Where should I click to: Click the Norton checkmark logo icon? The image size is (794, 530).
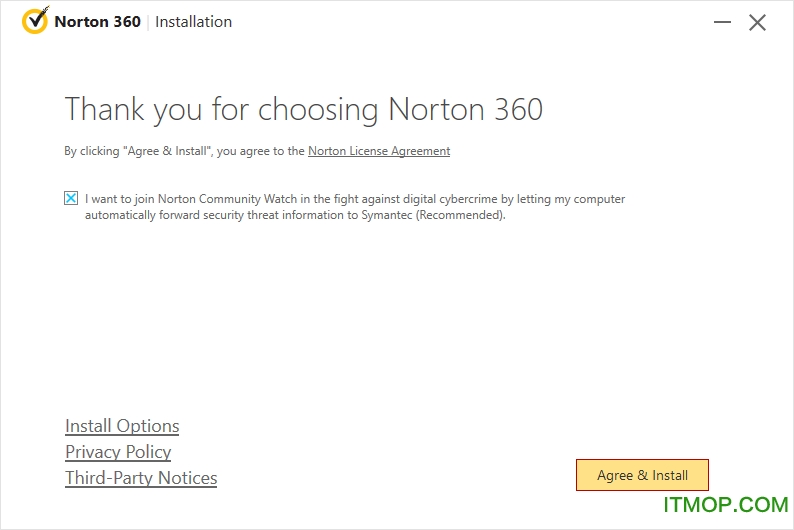(x=35, y=20)
